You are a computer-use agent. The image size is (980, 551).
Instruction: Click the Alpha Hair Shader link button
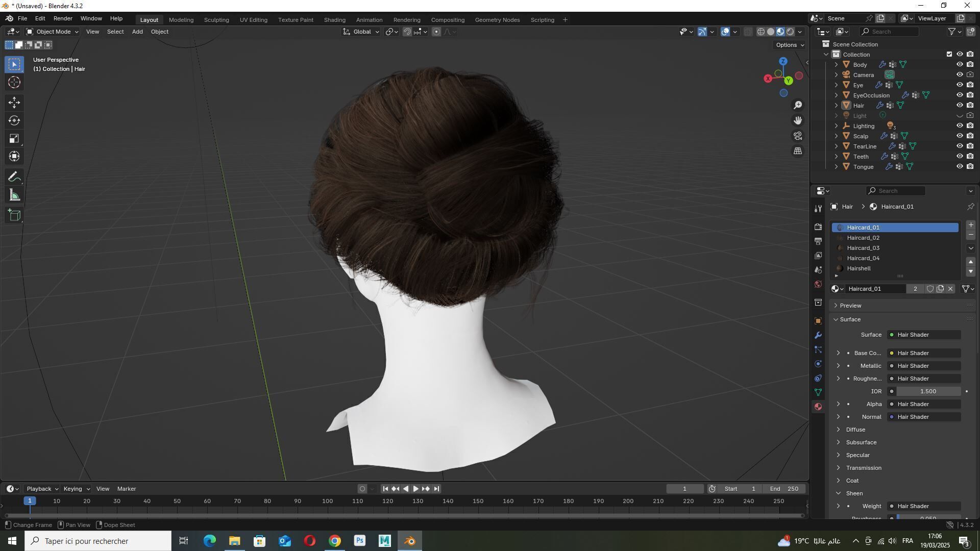[x=924, y=404]
